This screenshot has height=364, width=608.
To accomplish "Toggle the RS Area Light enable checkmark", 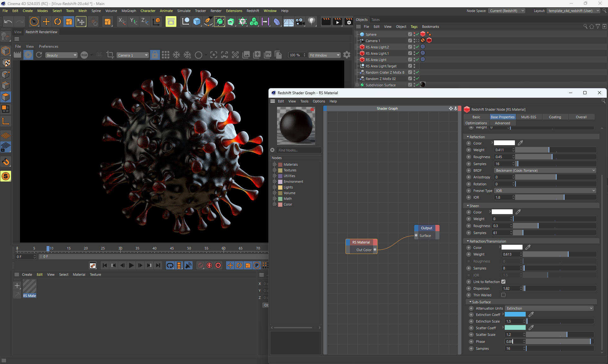I will pyautogui.click(x=417, y=59).
